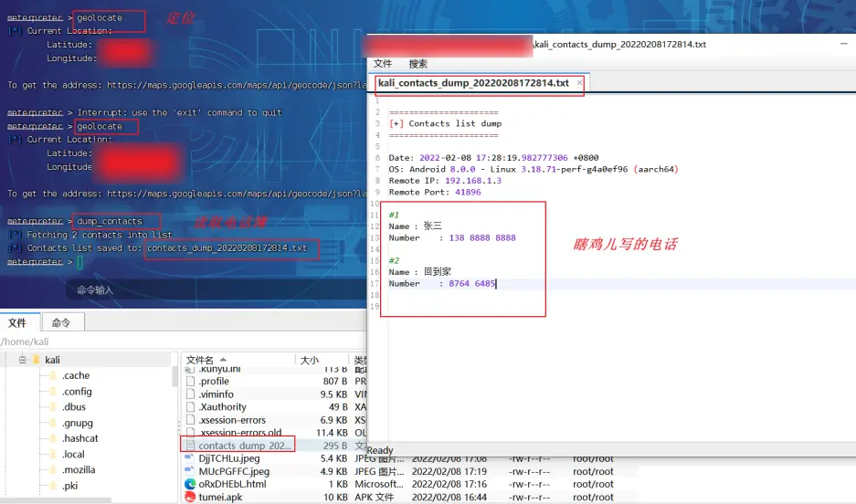Open the .hashcat folder in the tree
The width and height of the screenshot is (856, 504).
80,438
